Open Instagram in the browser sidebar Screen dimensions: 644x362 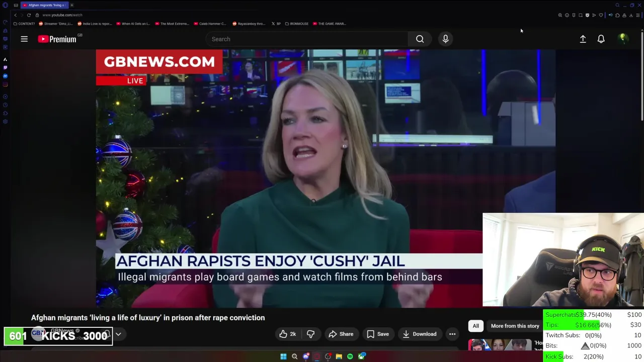pos(5,84)
